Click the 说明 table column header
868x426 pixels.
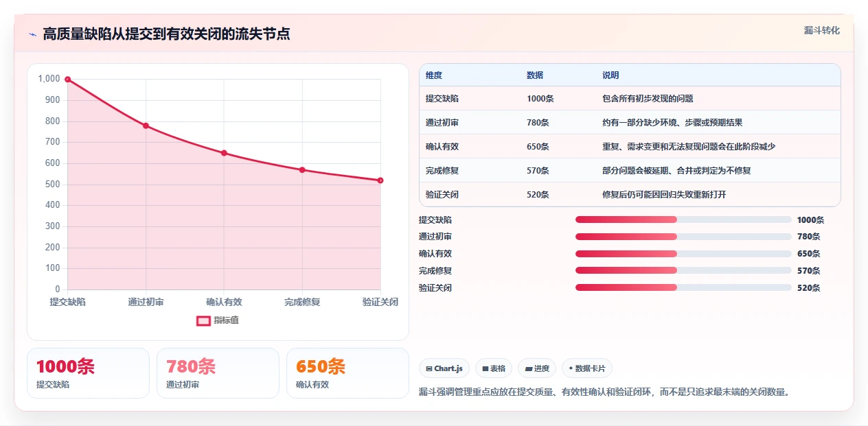pos(610,75)
